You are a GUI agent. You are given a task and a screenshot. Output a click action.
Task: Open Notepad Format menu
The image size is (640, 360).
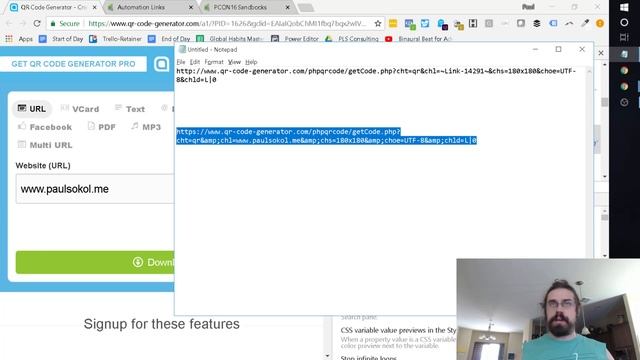214,62
